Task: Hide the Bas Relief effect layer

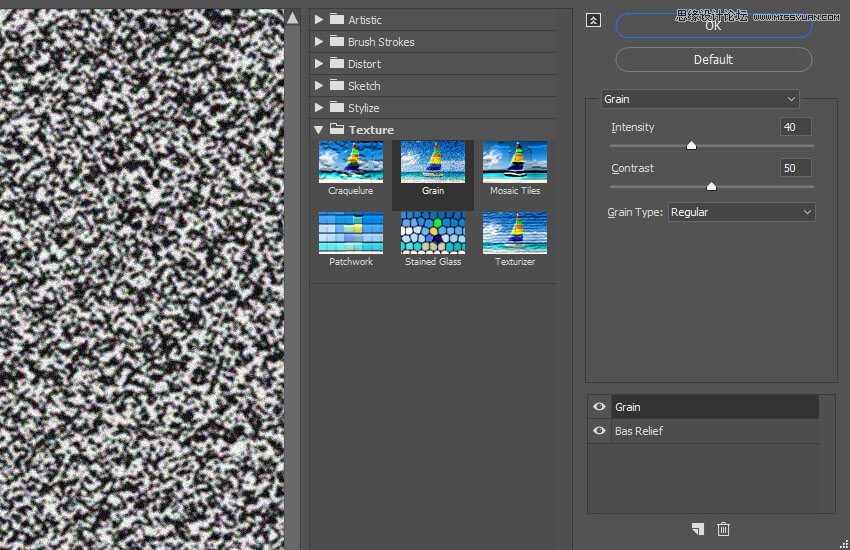Action: pyautogui.click(x=599, y=431)
